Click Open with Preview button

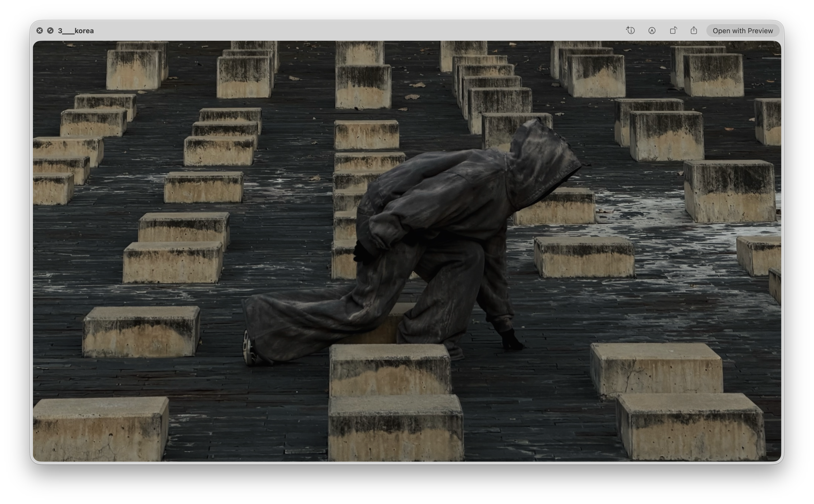point(742,31)
